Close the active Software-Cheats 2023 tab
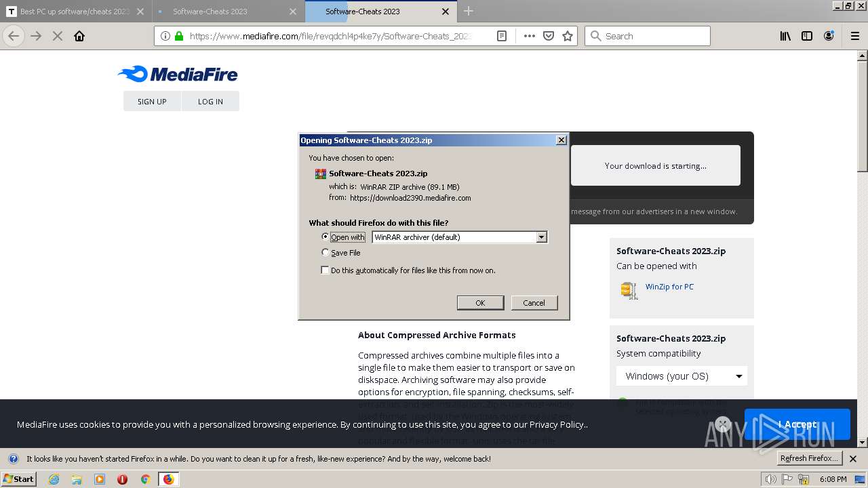 [446, 12]
